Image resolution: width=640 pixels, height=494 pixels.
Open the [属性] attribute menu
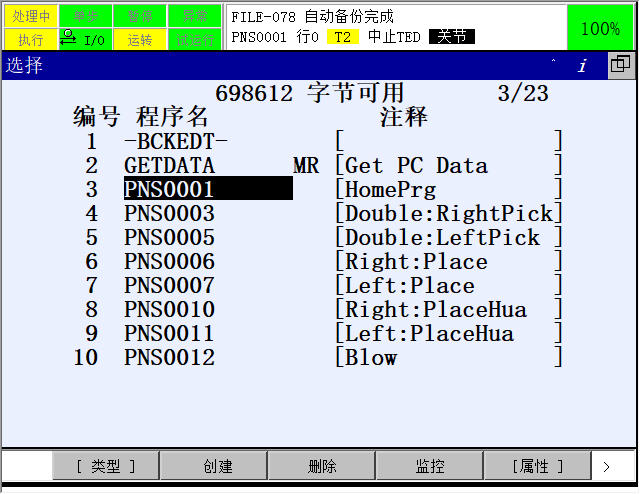coord(538,465)
